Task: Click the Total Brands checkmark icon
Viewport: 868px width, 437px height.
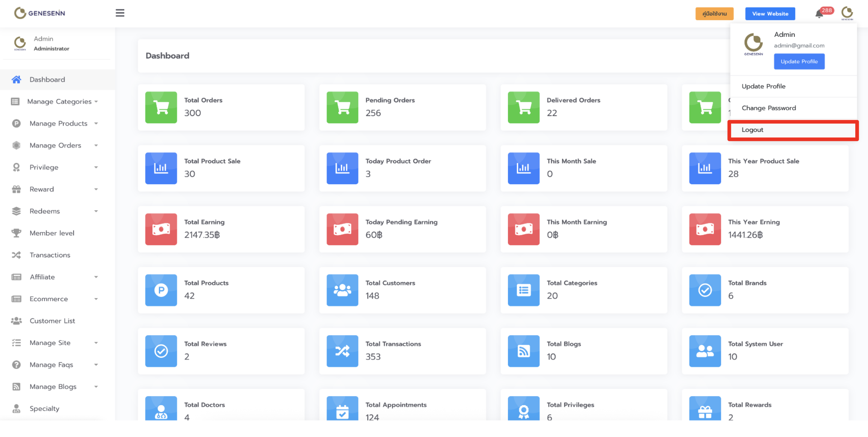Action: point(705,290)
